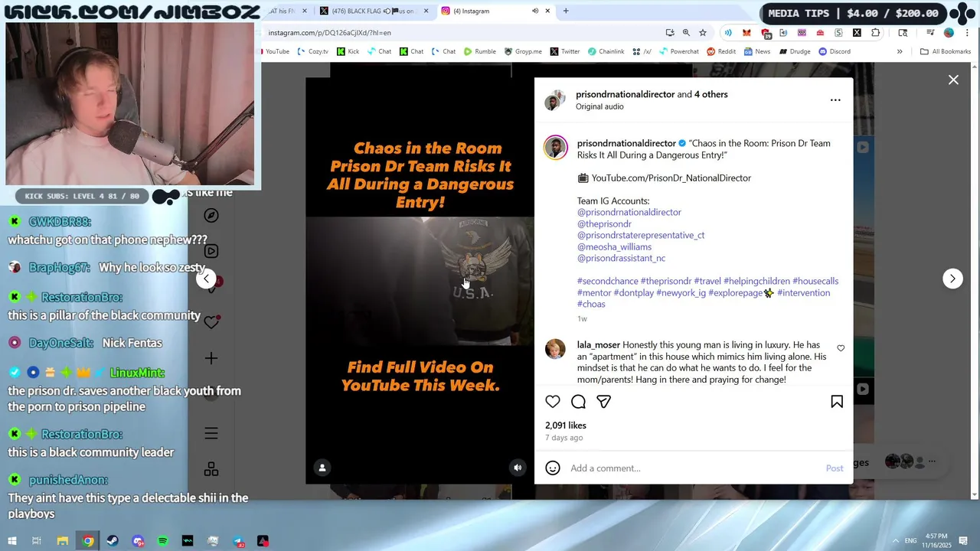
Task: Mute the video with the speaker button
Action: tap(518, 468)
